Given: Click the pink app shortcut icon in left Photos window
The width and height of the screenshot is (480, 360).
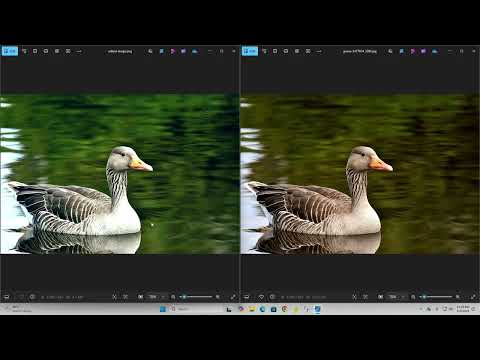Looking at the screenshot, I should point(173,51).
